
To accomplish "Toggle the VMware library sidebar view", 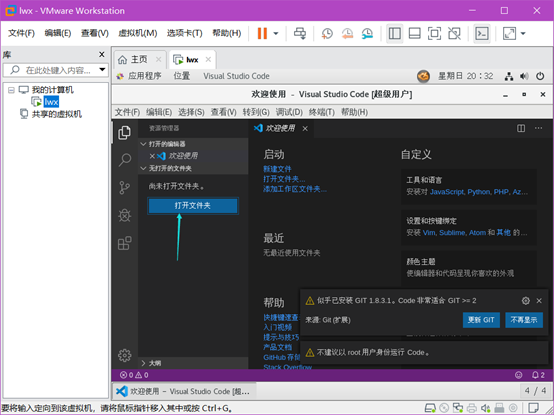I will click(394, 34).
